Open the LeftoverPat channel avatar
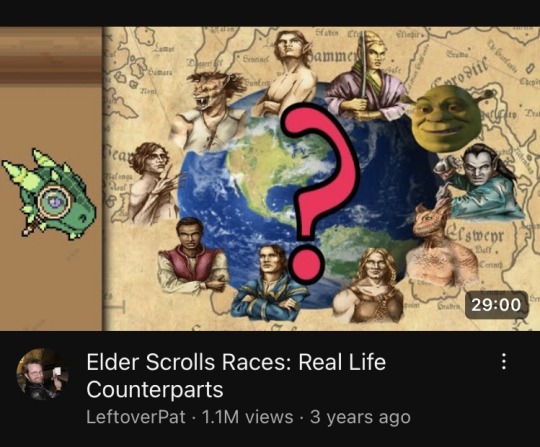 coord(42,374)
